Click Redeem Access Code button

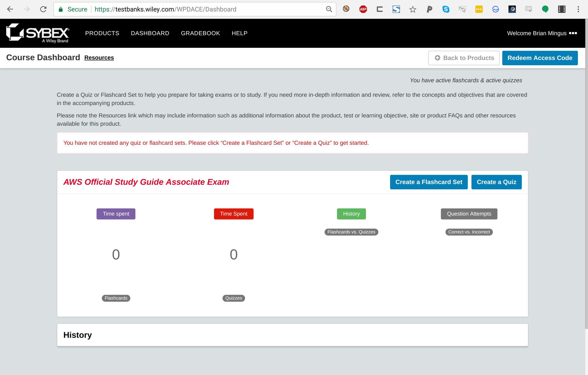[540, 58]
